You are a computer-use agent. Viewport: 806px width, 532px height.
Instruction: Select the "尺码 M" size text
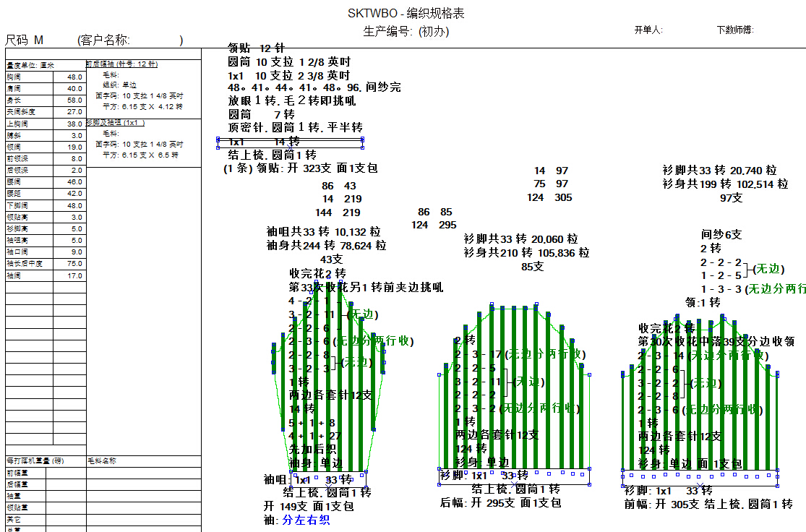point(24,40)
